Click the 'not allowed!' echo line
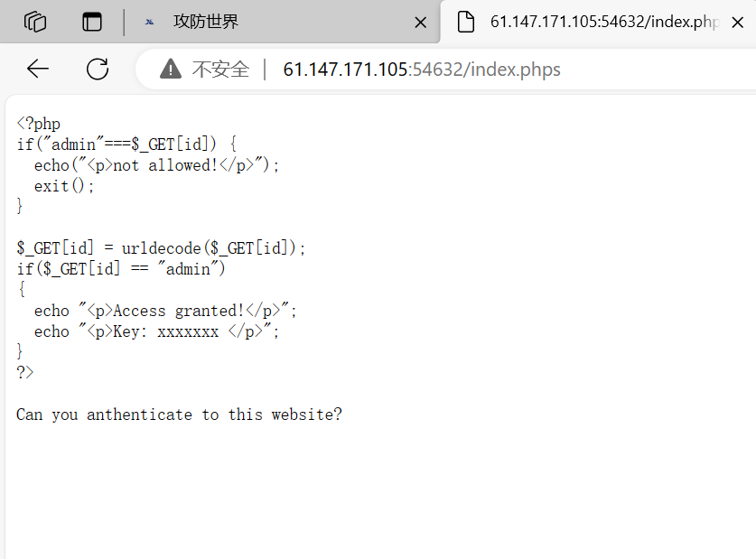This screenshot has height=559, width=756. tap(156, 165)
